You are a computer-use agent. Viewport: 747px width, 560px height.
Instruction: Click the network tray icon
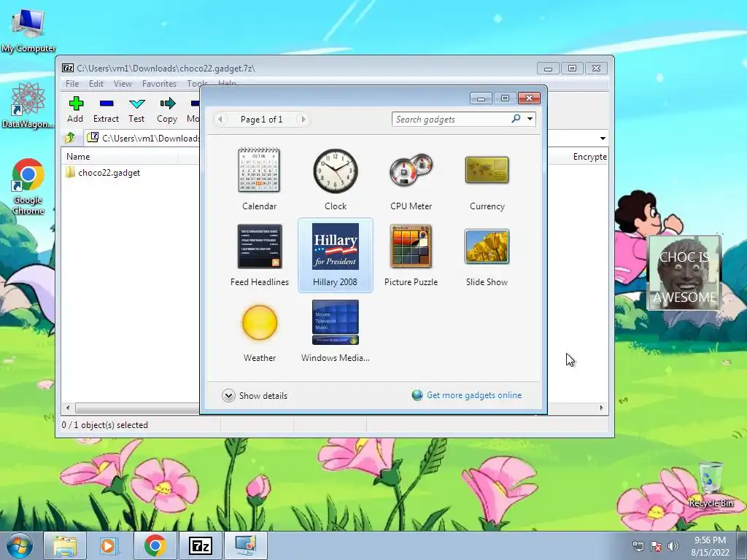click(x=638, y=545)
